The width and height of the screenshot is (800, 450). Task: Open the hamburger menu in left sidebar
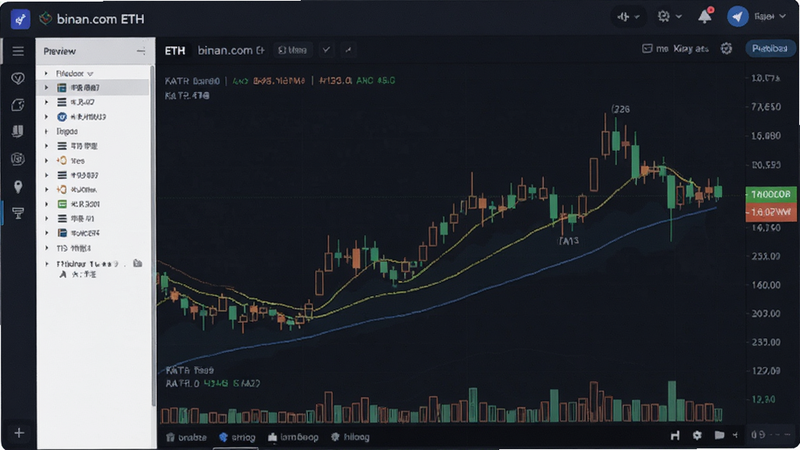[x=18, y=51]
